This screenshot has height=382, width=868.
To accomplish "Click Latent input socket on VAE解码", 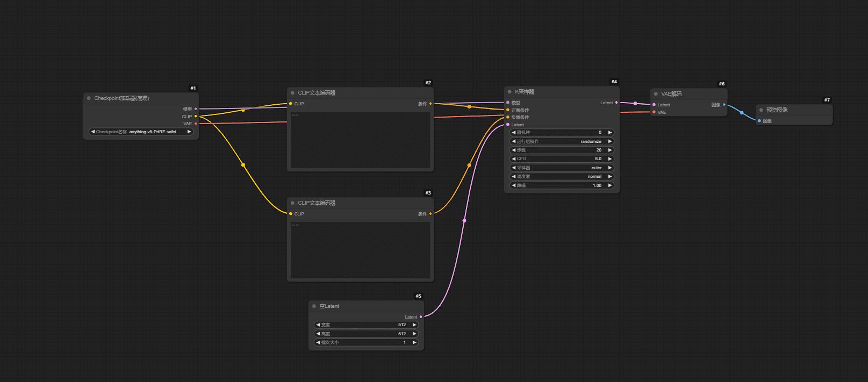I will [654, 105].
